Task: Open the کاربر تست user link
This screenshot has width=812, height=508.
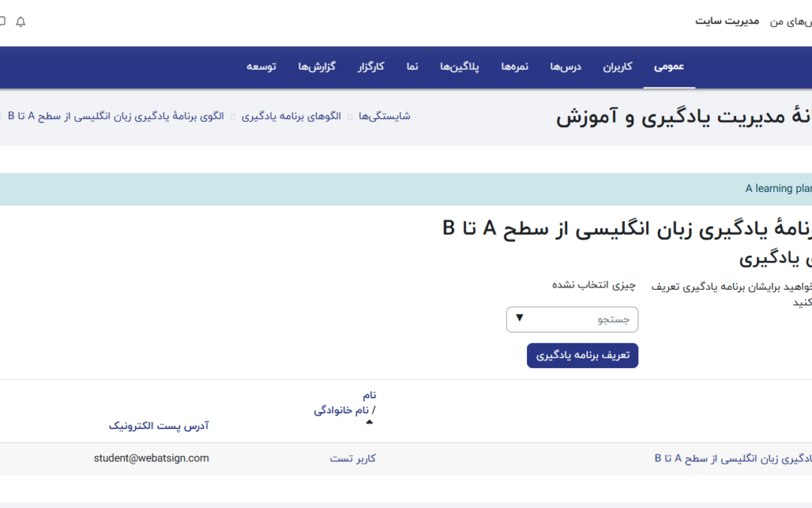Action: [x=353, y=458]
